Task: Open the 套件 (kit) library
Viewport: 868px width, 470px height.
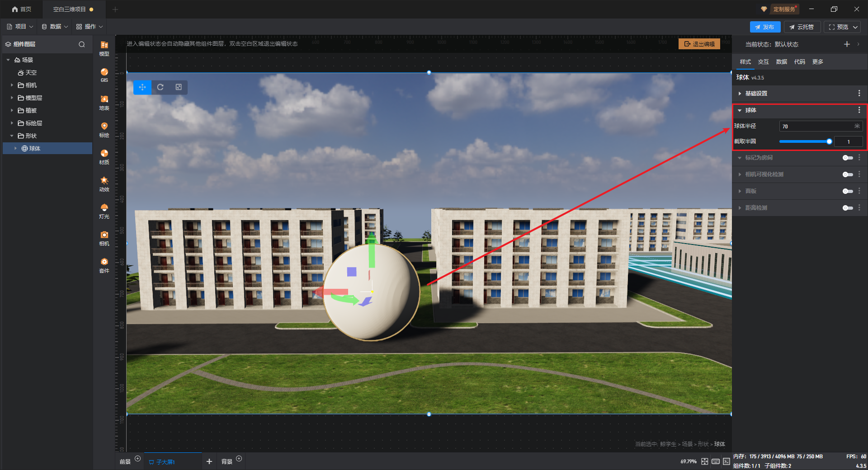Action: pyautogui.click(x=104, y=265)
